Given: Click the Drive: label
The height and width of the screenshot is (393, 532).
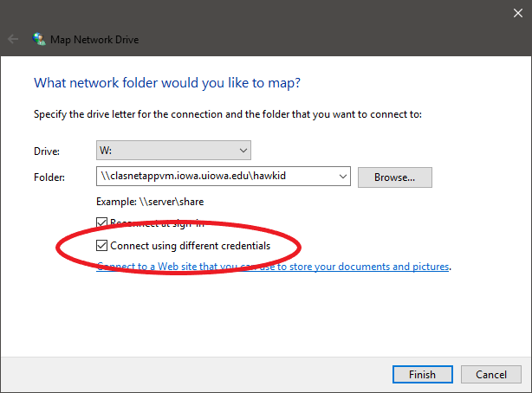Looking at the screenshot, I should (47, 151).
